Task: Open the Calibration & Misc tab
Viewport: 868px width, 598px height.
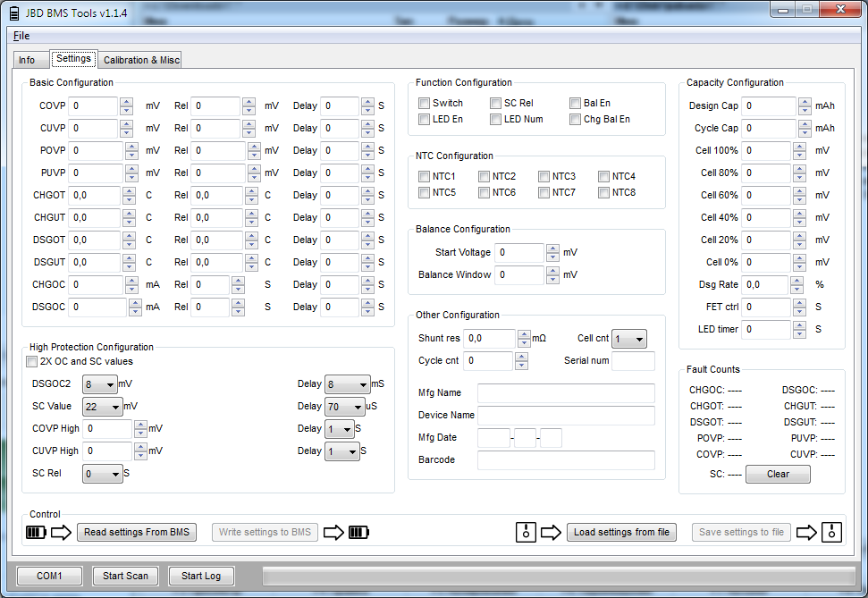Action: [142, 60]
